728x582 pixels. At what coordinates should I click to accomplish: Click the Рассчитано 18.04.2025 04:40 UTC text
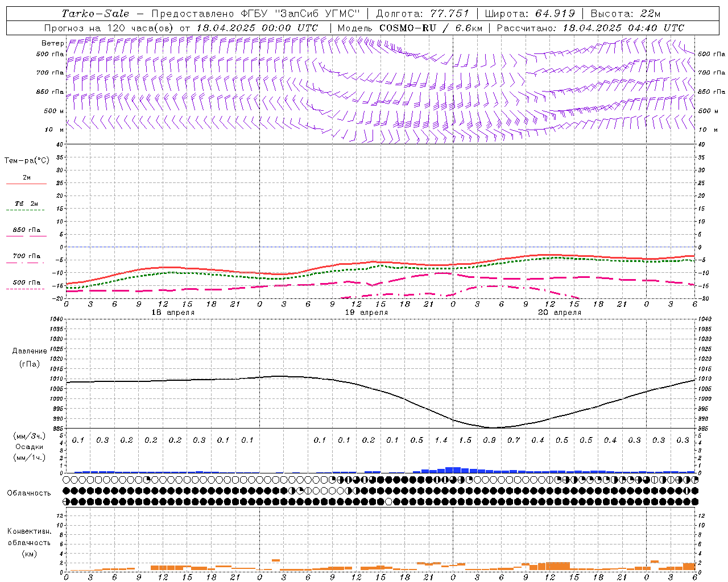[x=590, y=28]
